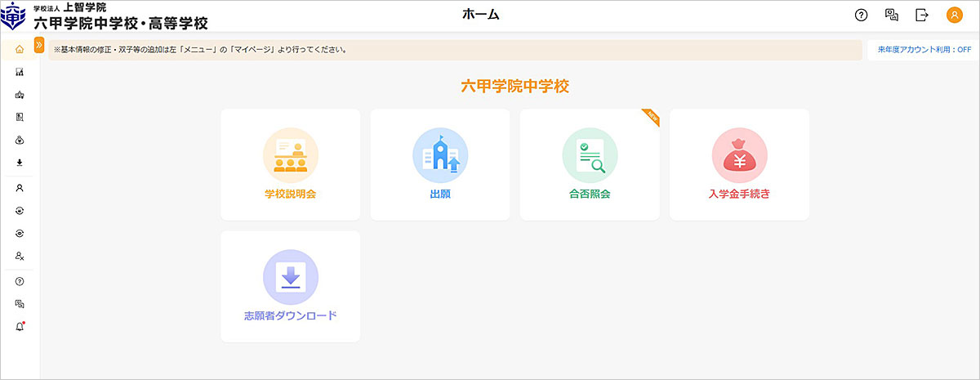Expand the sidebar with the orange chevron
980x380 pixels.
coord(38,46)
